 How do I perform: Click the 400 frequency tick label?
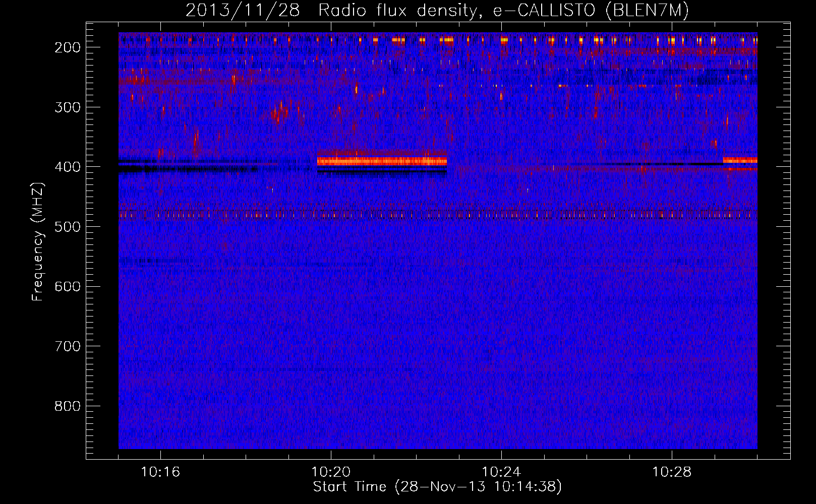(x=67, y=167)
